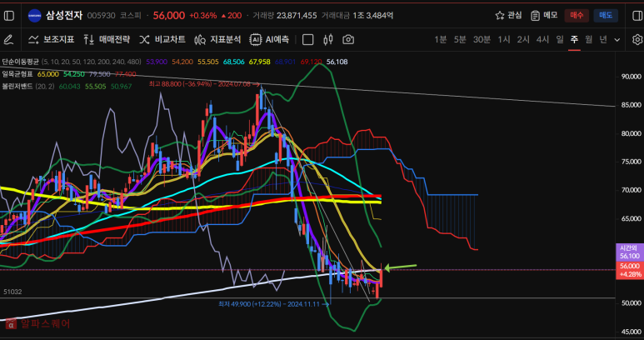Switch to the 1분 timeframe

[440, 40]
